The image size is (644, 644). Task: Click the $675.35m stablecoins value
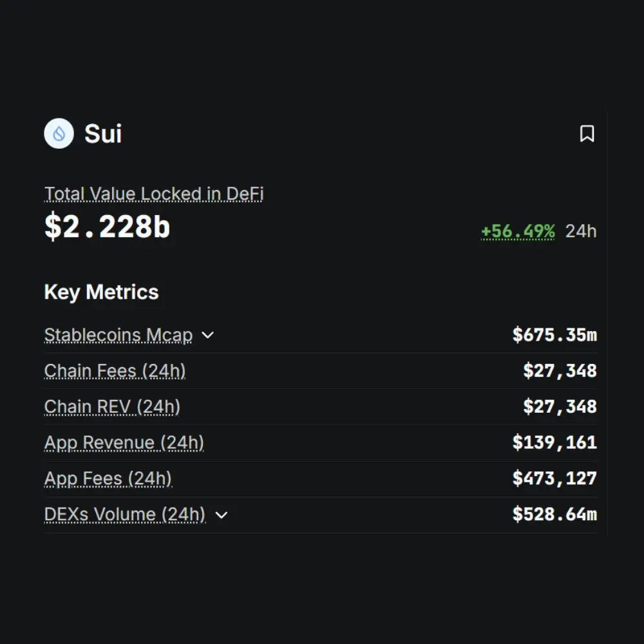554,335
